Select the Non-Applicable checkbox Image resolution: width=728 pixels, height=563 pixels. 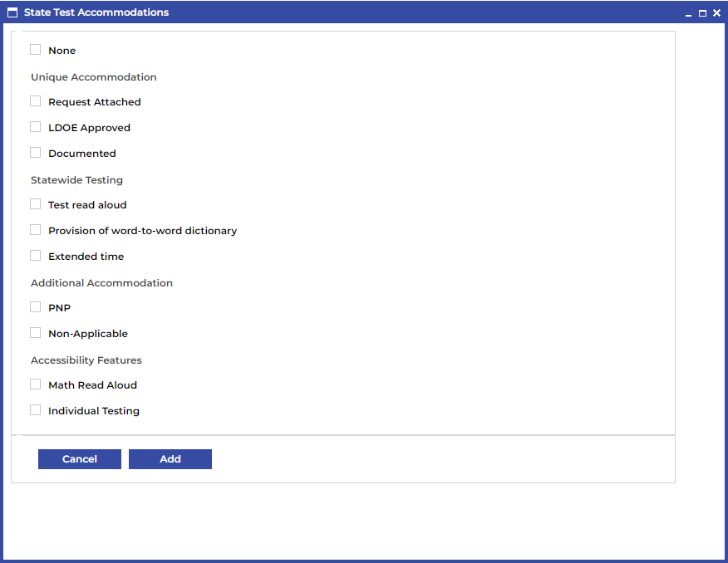(x=36, y=333)
